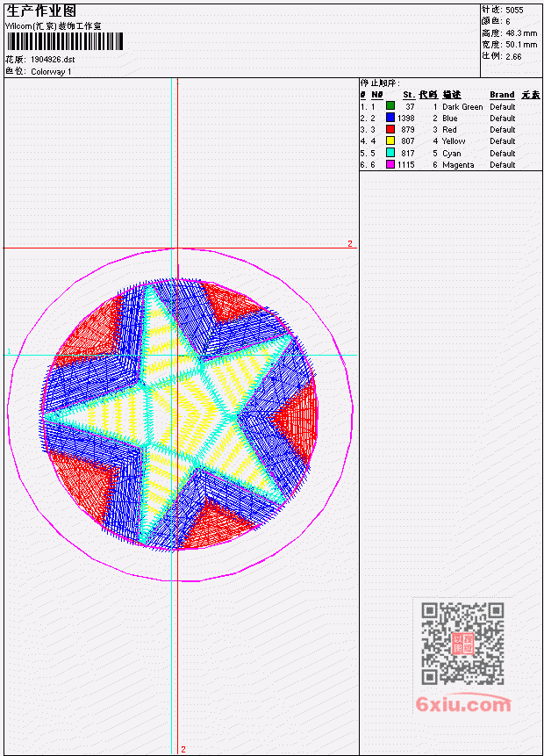The image size is (544, 756).
Task: Select the 'Yellow' description text
Action: click(x=454, y=141)
